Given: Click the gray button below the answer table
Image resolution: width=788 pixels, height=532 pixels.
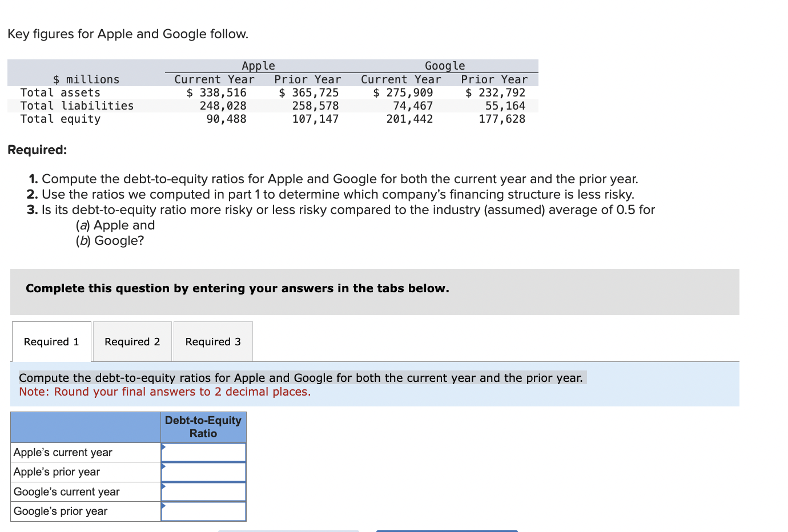Looking at the screenshot, I should click(x=288, y=530).
